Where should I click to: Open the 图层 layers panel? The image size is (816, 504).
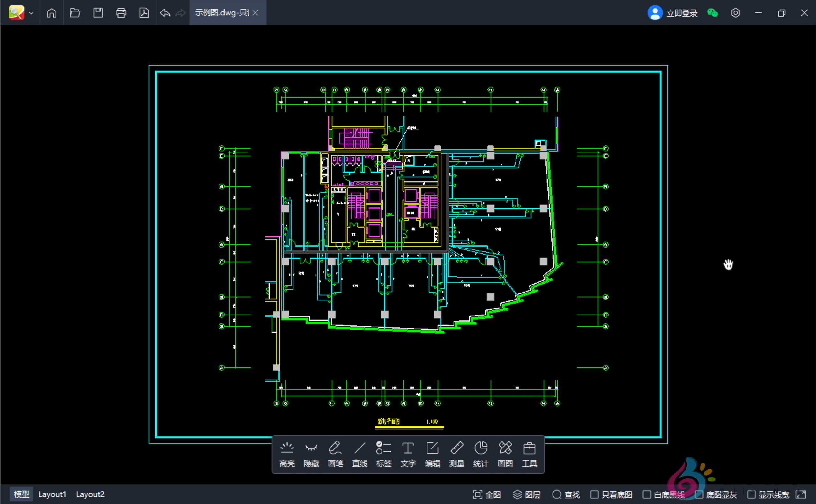pos(527,494)
